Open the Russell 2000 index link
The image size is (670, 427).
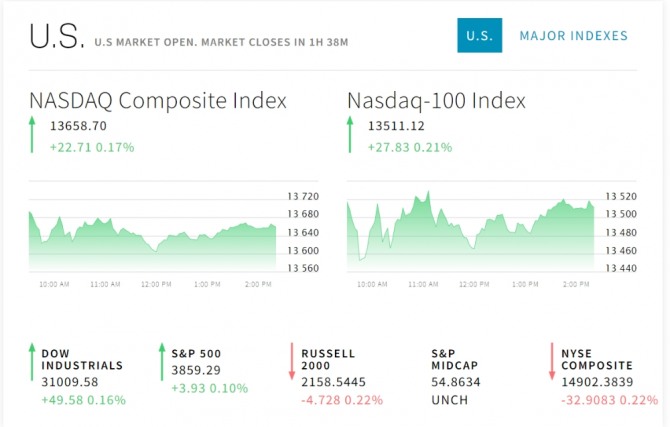tap(328, 359)
